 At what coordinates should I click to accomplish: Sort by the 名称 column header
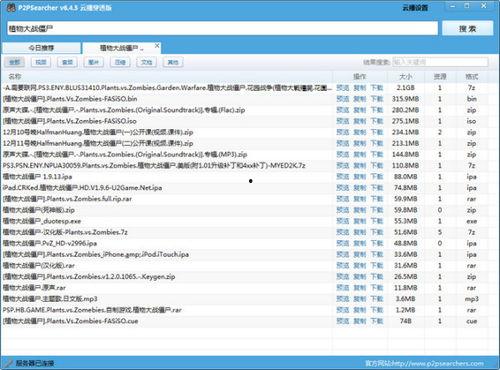coord(14,77)
